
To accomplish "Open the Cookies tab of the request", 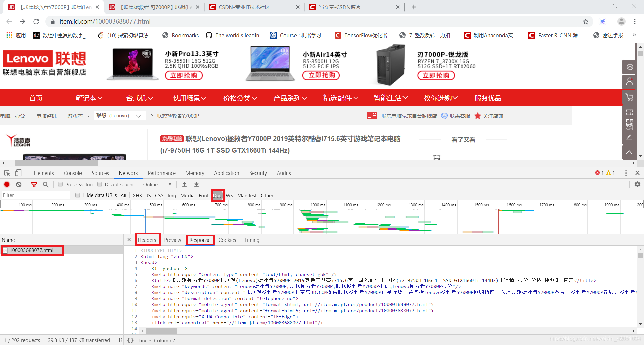I will tap(227, 240).
